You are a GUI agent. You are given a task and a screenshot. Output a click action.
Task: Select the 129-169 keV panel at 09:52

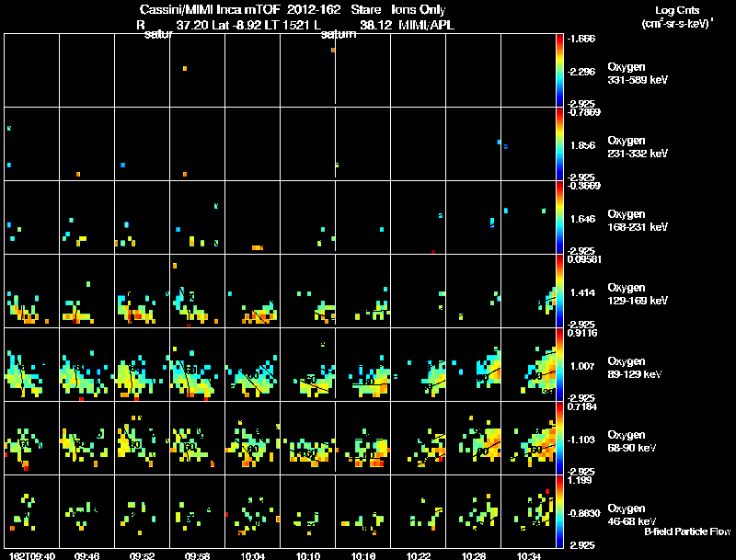[x=142, y=291]
